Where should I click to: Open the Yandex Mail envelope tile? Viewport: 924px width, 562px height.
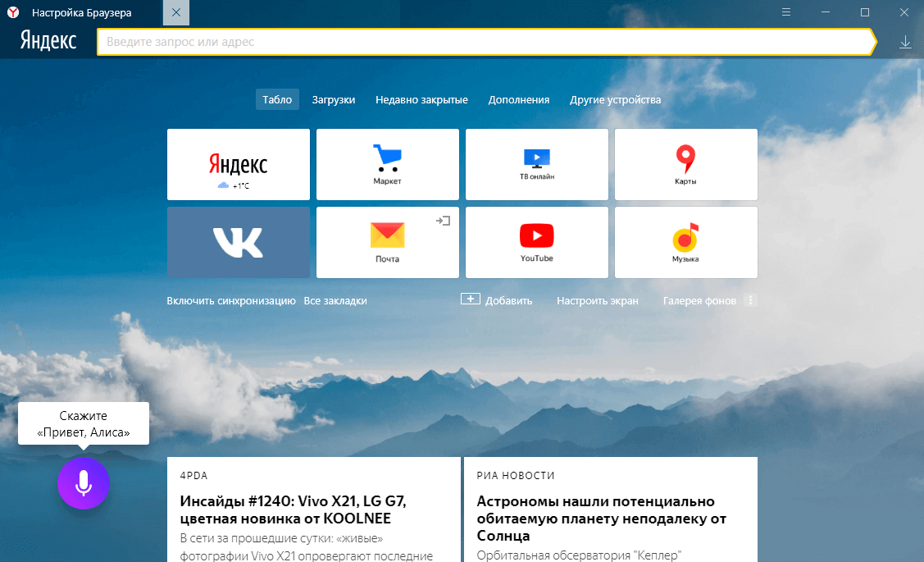[x=387, y=242]
